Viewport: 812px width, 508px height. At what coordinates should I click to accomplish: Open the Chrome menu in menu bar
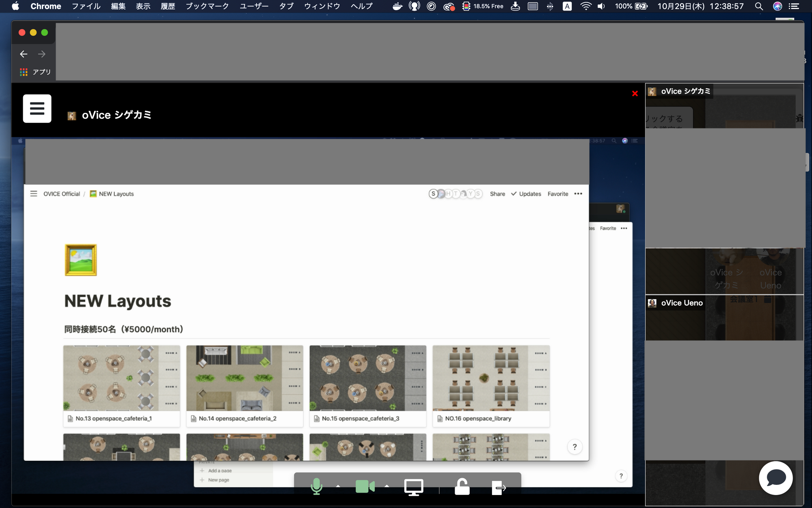pyautogui.click(x=46, y=6)
